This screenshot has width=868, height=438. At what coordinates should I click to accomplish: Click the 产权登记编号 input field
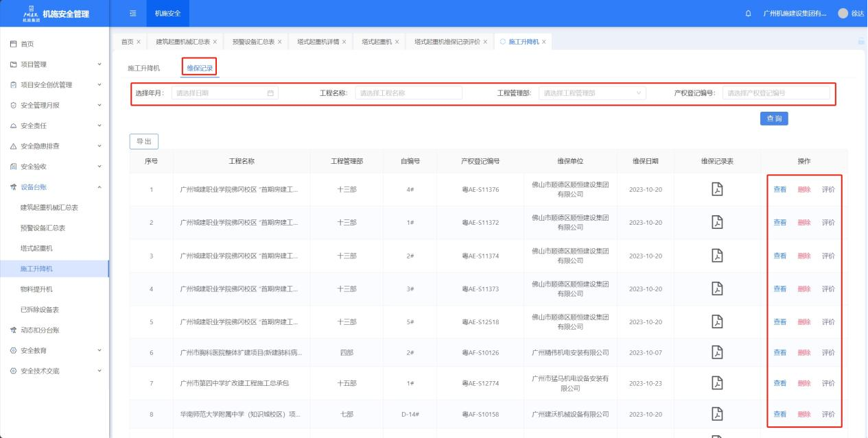pos(775,93)
